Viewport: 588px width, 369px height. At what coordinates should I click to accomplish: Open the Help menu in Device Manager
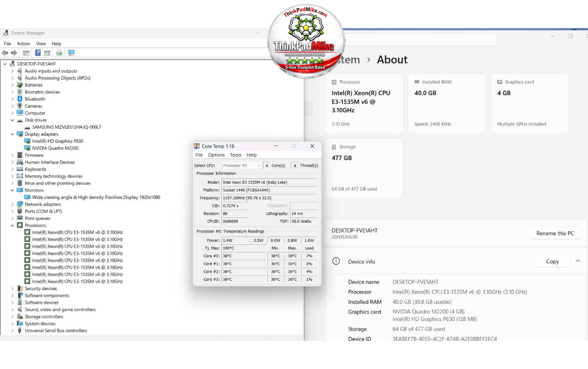coord(57,43)
